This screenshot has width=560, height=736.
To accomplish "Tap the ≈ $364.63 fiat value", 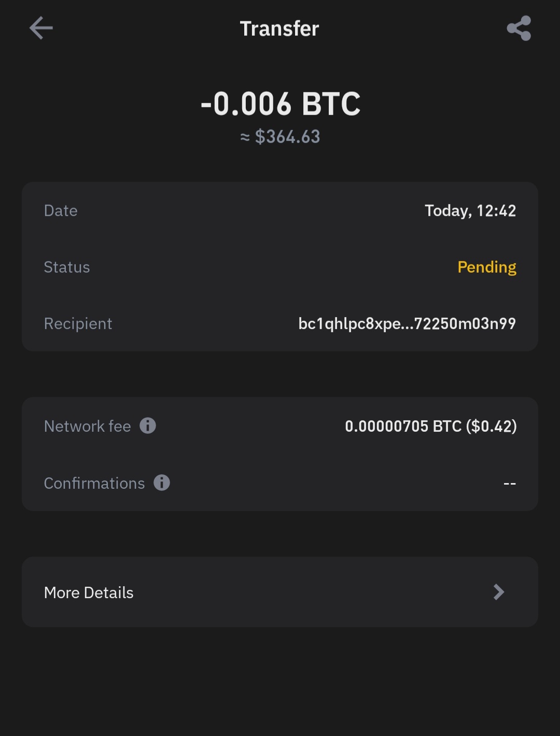I will coord(280,137).
